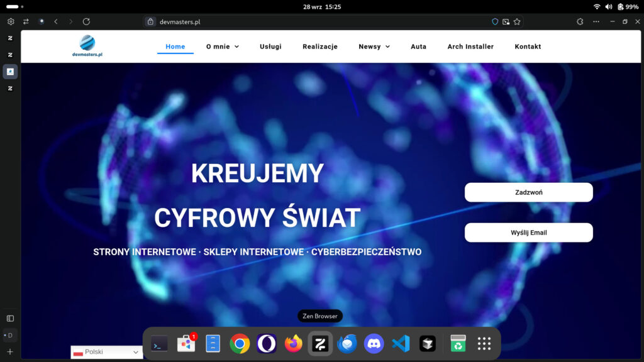The width and height of the screenshot is (644, 362).
Task: Open Discord from the dock
Action: [x=374, y=344]
